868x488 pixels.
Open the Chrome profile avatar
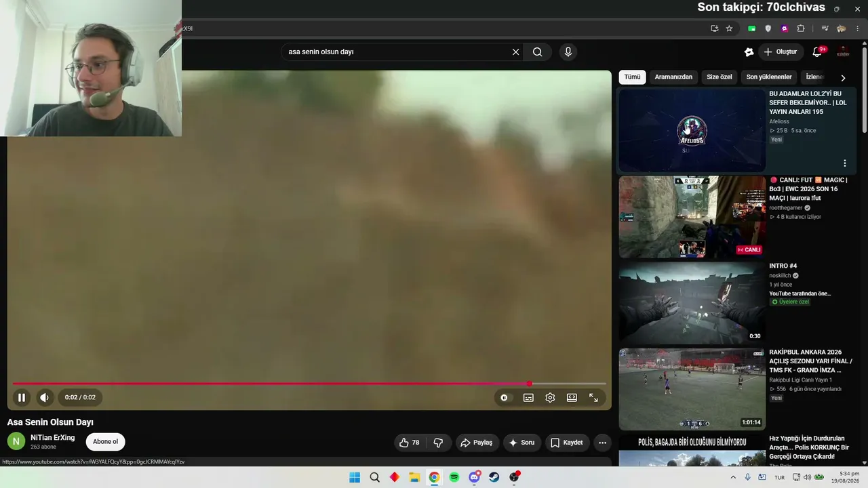(842, 28)
